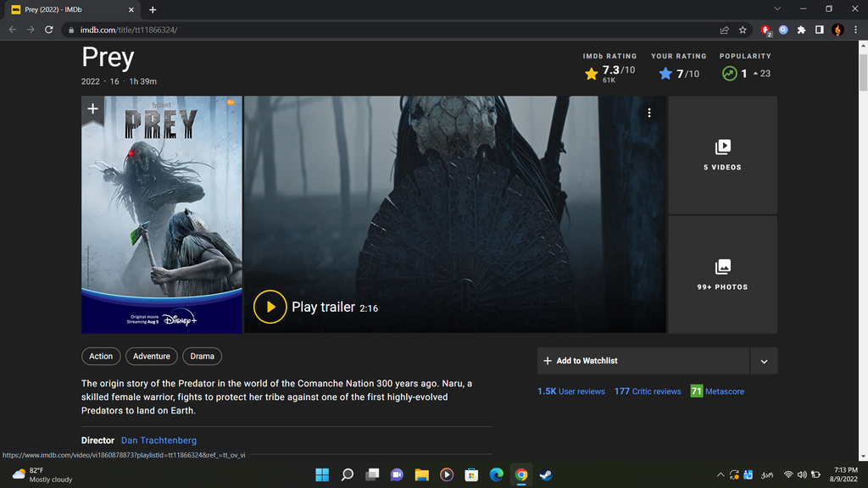Screen dimensions: 868x488
Task: Open the 99+ Photos gallery
Action: (722, 275)
